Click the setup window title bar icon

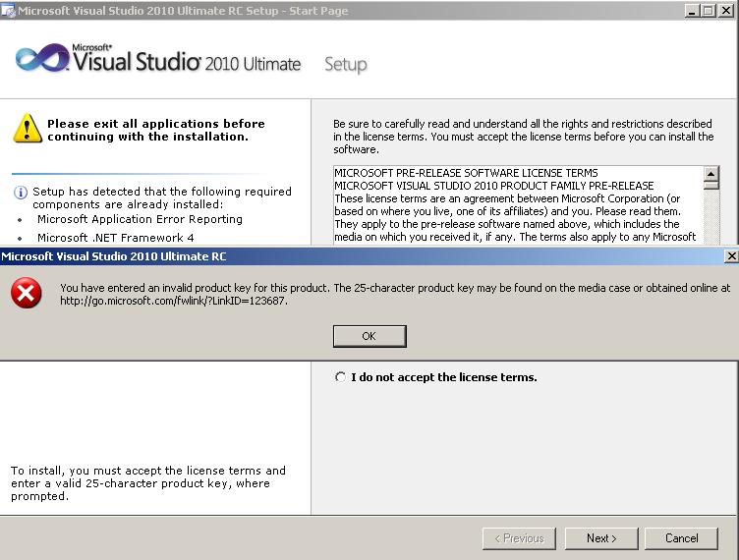click(8, 11)
